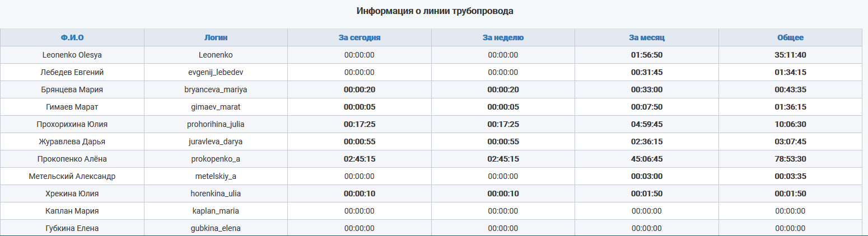Screen dimensions: 868x236
Task: Sort by За месяц column header
Action: 647,37
